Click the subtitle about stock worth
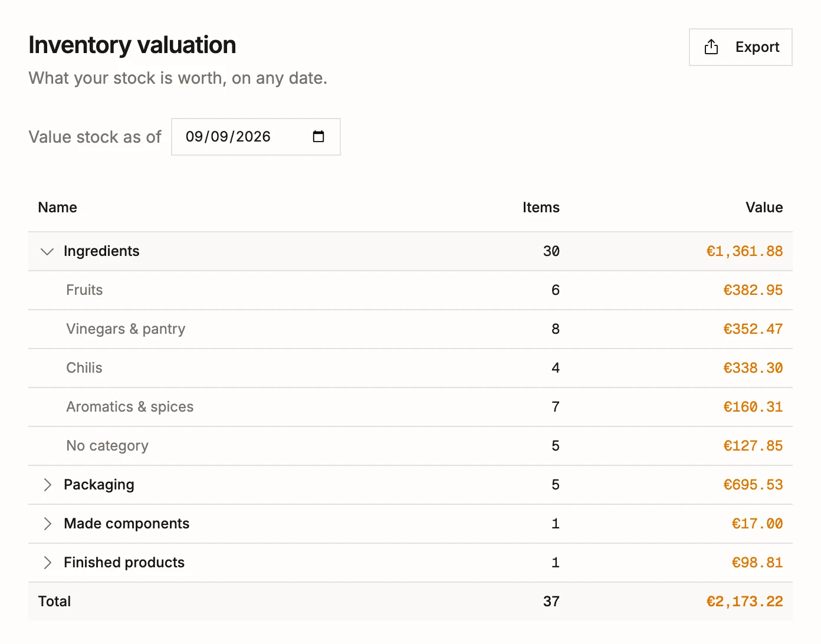This screenshot has height=644, width=821. (x=178, y=78)
